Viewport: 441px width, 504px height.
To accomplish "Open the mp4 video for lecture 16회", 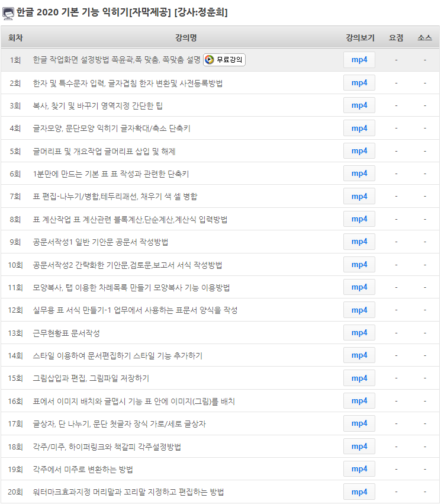I will pos(359,401).
